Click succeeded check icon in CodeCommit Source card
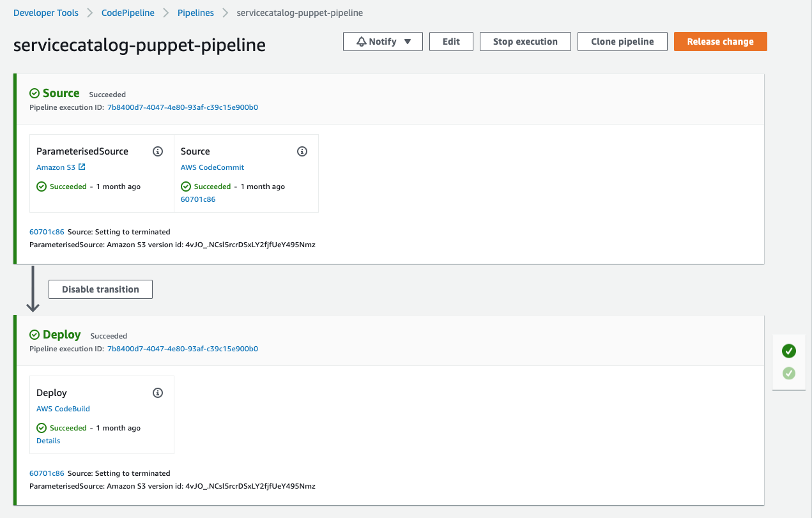The width and height of the screenshot is (812, 518). (186, 187)
